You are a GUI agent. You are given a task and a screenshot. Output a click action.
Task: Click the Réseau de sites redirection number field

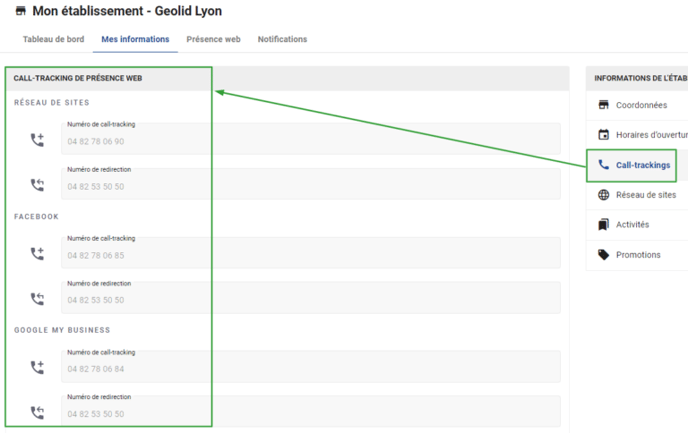(310, 186)
